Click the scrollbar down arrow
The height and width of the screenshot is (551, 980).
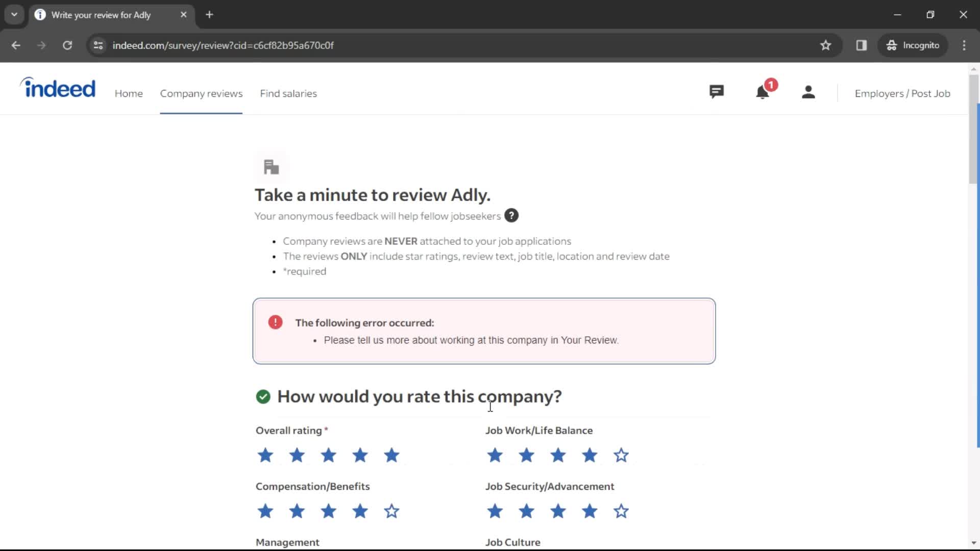(974, 543)
